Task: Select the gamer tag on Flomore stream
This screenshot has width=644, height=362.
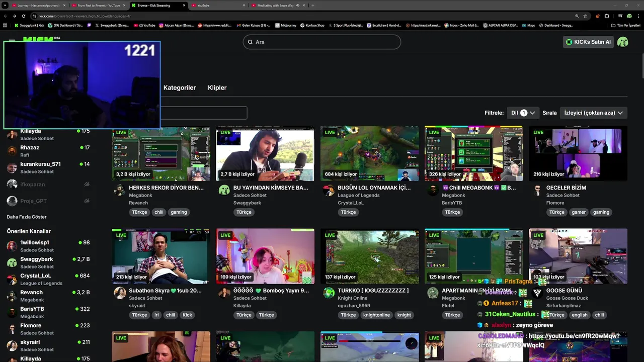Action: coord(579,212)
